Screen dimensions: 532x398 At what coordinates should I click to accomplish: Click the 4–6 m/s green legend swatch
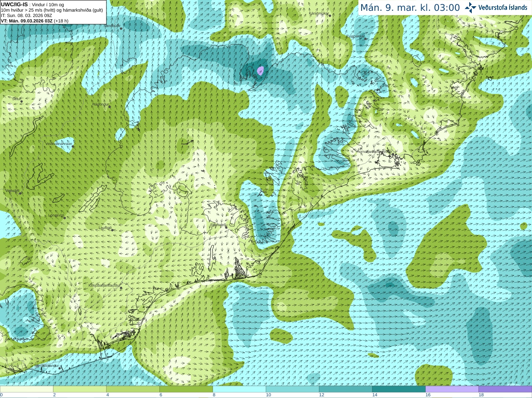[x=133, y=389]
